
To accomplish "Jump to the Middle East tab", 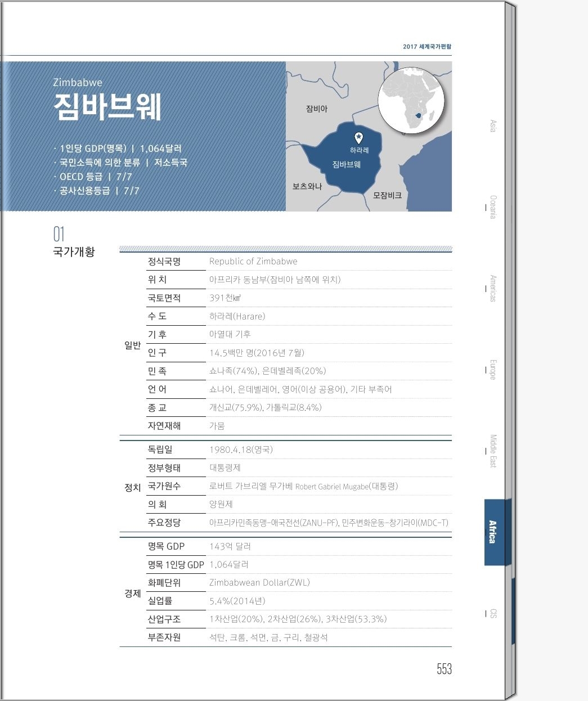I will 493,451.
